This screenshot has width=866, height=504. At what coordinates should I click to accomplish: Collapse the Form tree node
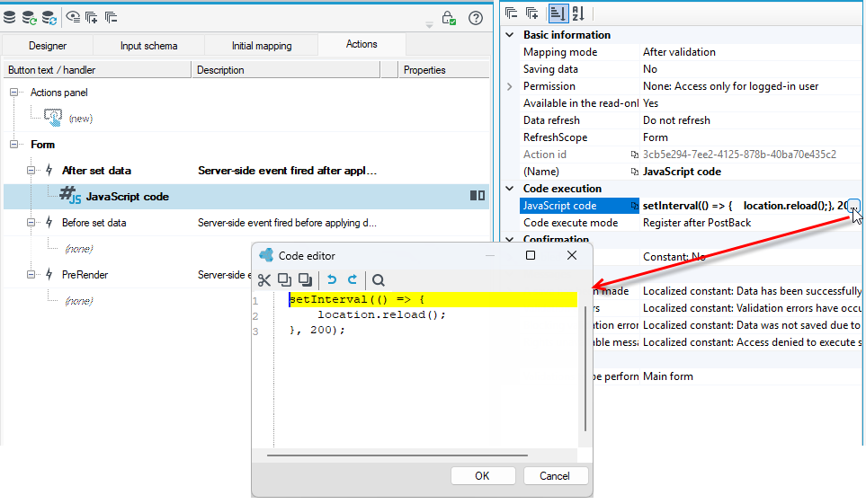tap(13, 144)
